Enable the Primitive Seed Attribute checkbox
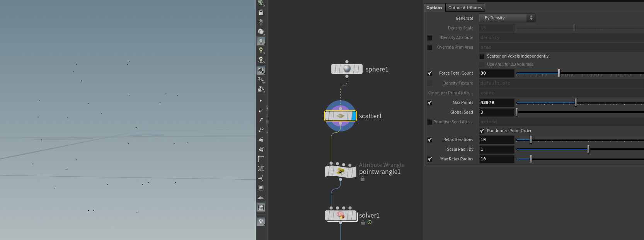Screen dimensions: 644x240 pyautogui.click(x=429, y=122)
